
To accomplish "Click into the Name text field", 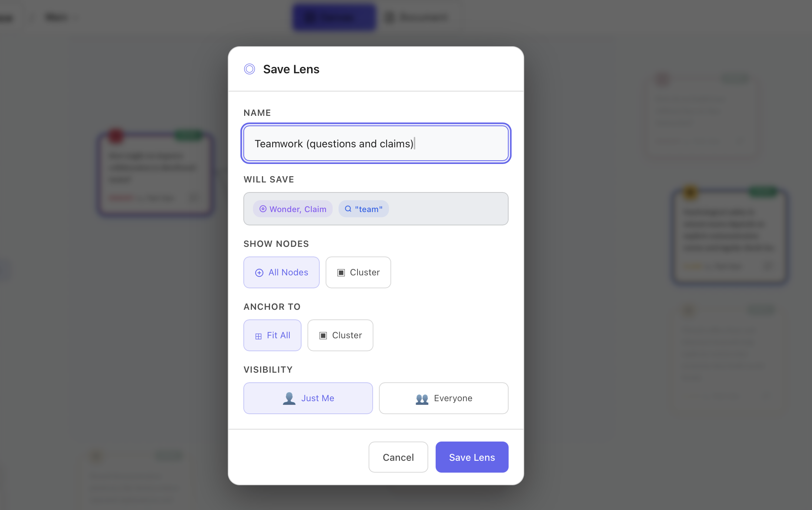I will point(376,144).
